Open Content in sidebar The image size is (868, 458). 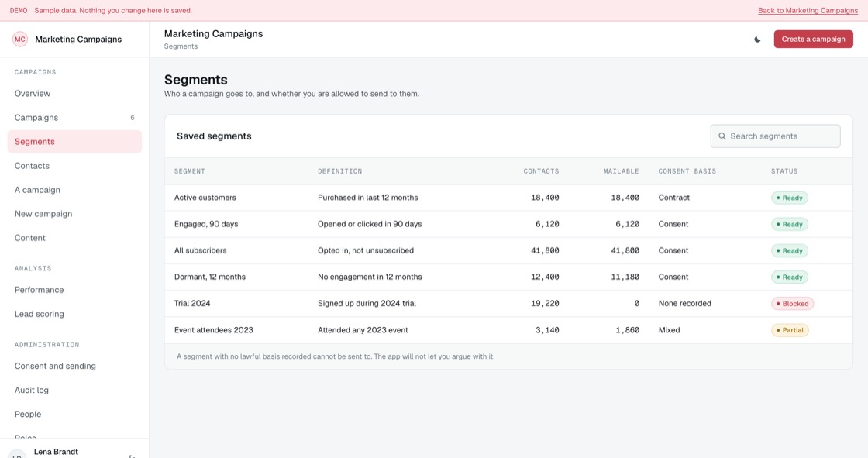coord(74,238)
